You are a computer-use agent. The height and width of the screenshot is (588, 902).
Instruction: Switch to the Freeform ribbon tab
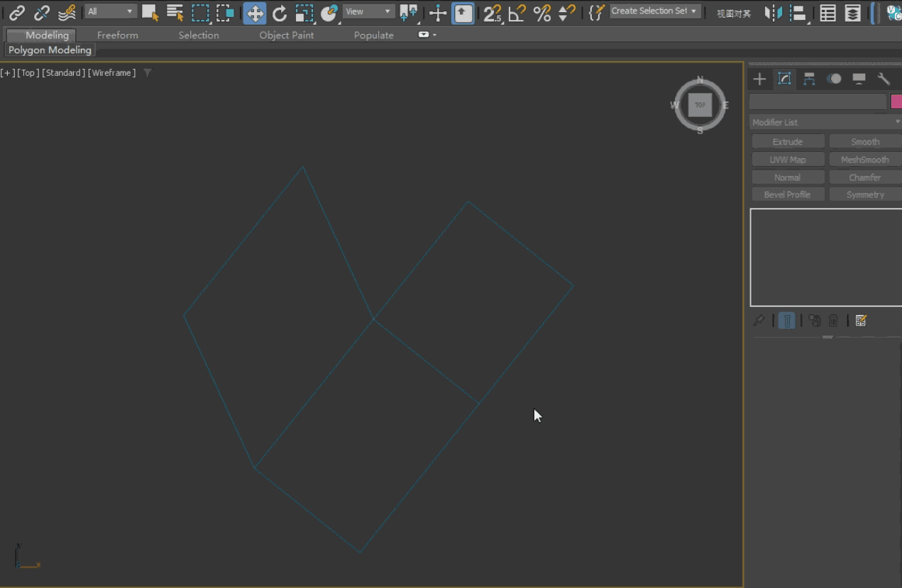(x=118, y=35)
